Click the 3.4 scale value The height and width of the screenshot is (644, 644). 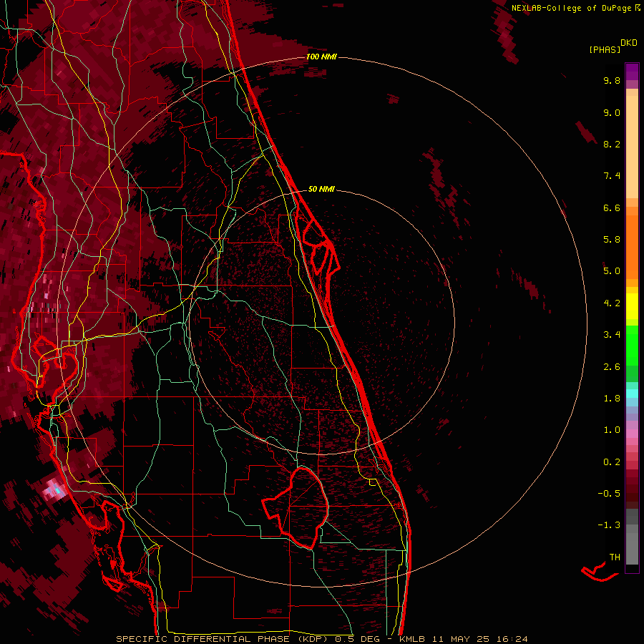(x=612, y=335)
